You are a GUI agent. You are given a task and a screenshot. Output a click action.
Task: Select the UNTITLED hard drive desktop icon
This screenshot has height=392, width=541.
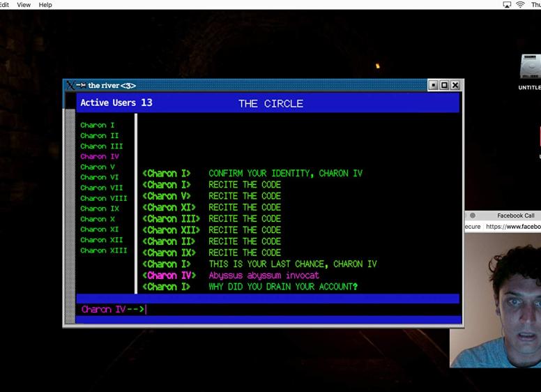pos(530,68)
